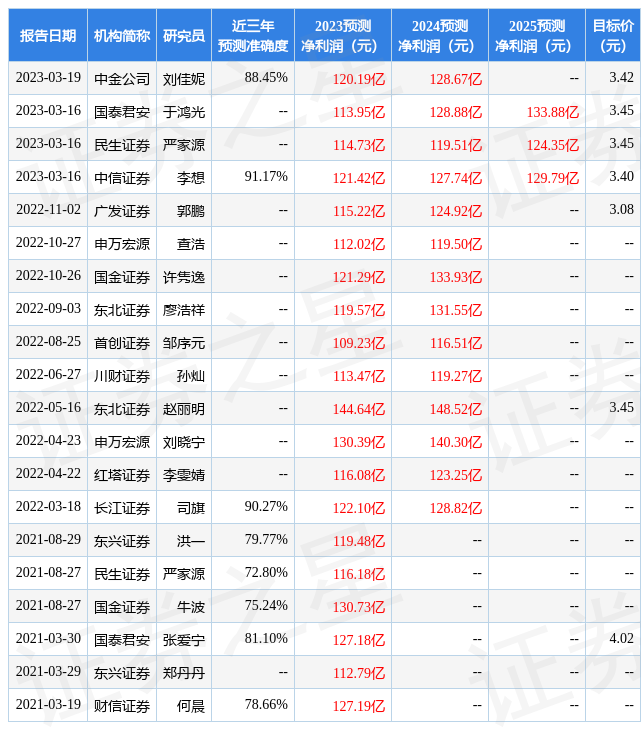Select the date cell 2022-05-16
The image size is (641, 730).
pos(48,408)
